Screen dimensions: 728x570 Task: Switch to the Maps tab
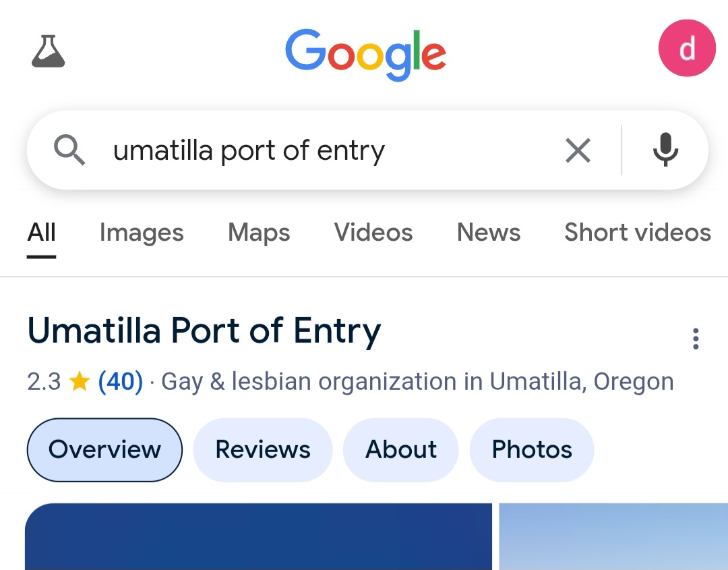click(x=259, y=233)
